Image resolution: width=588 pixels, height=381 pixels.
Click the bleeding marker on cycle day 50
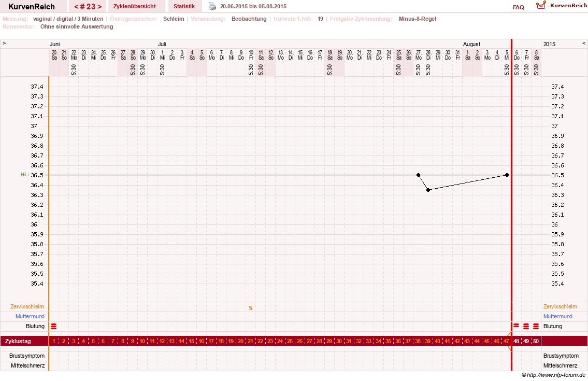click(x=536, y=327)
